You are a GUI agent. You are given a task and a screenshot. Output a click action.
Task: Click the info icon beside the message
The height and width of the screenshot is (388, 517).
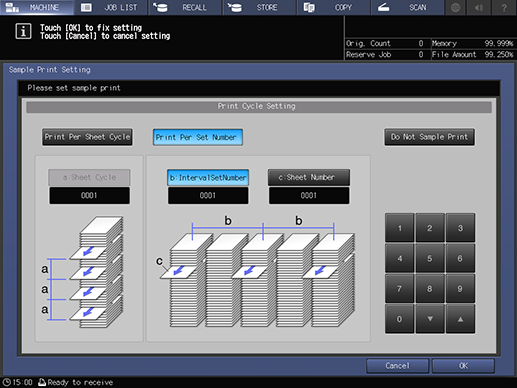click(23, 31)
